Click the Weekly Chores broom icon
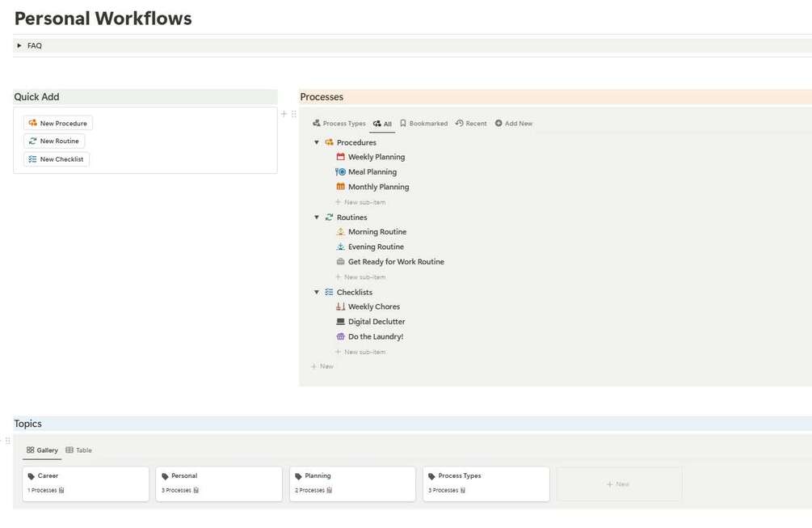Viewport: 812px width, 528px height. pos(340,307)
